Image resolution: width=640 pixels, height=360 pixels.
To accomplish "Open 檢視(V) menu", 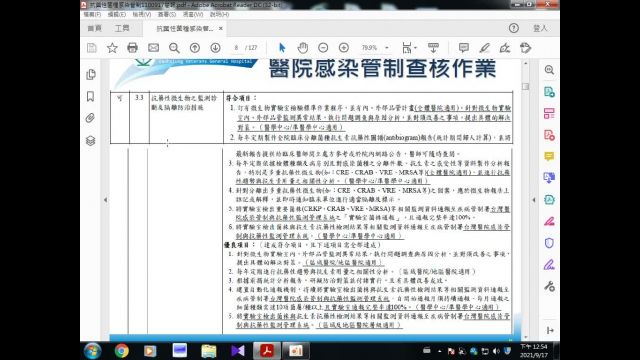I will point(142,14).
